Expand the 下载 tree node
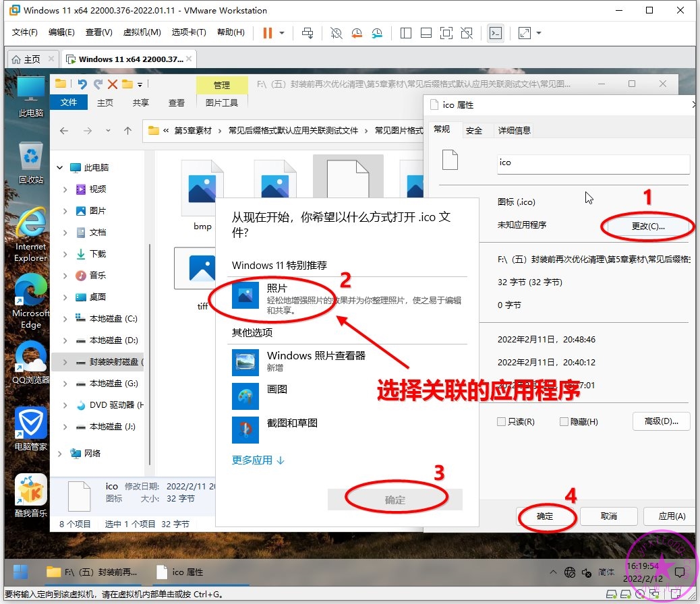 coord(65,254)
